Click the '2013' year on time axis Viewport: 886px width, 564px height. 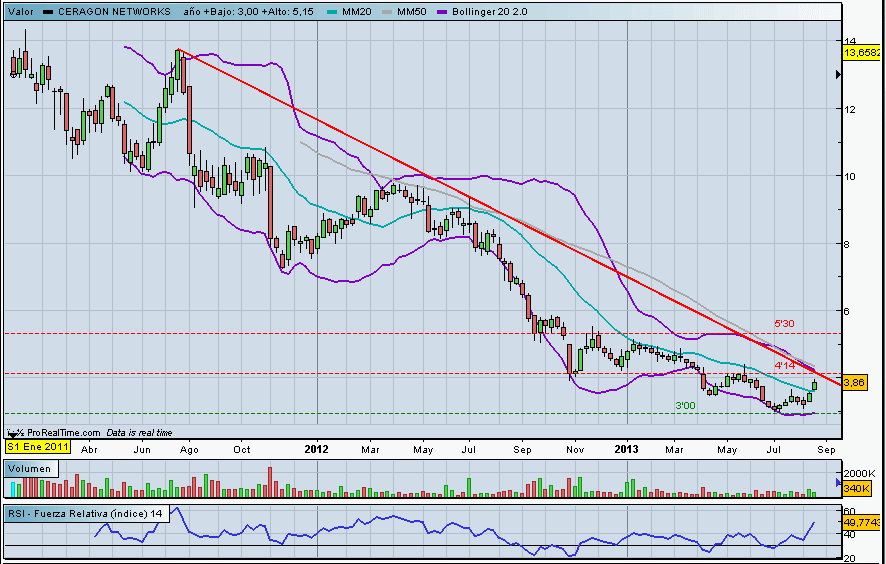point(627,449)
